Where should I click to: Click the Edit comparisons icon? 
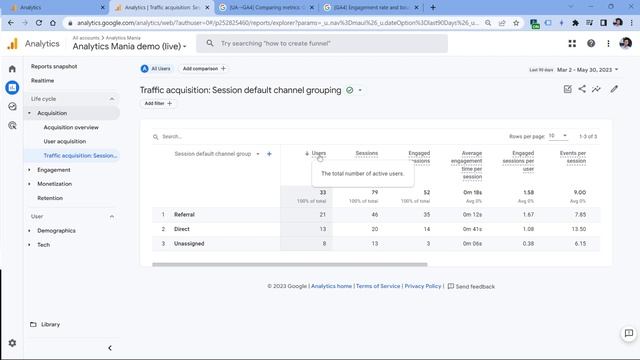567,89
